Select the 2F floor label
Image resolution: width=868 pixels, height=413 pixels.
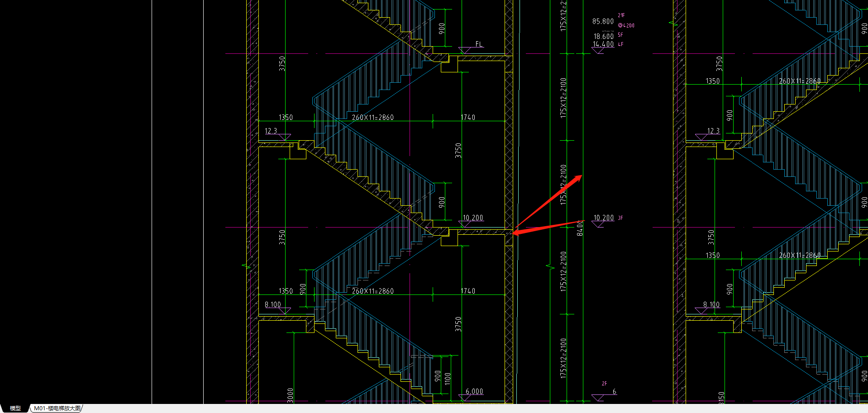coord(604,384)
